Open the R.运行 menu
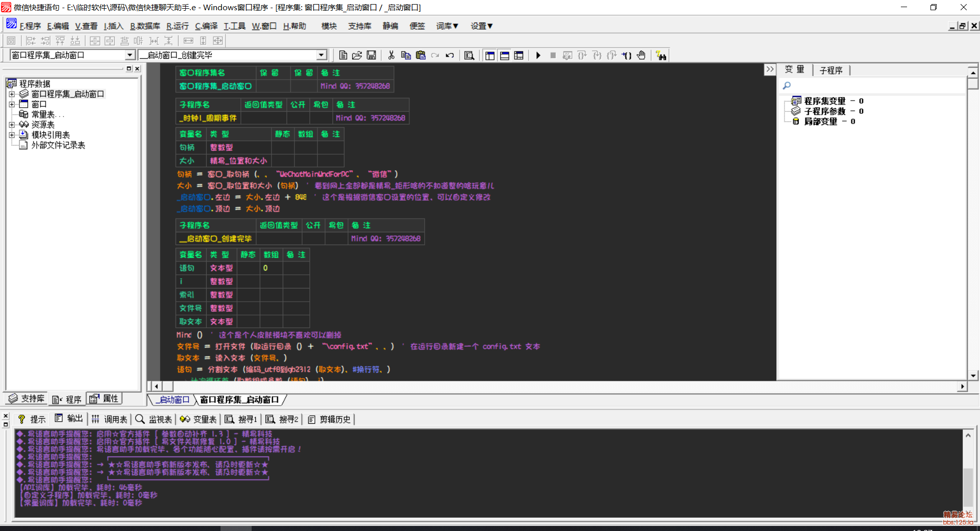Image resolution: width=980 pixels, height=531 pixels. [x=178, y=26]
